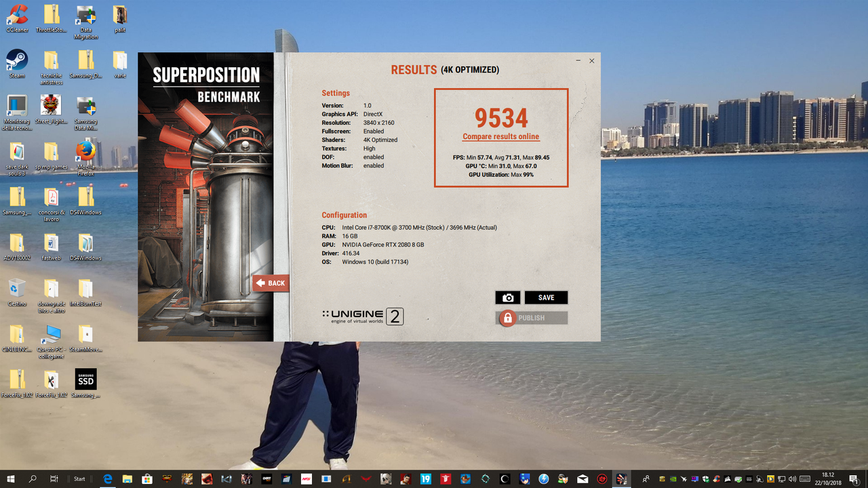Click the Windows 10 (build 17134) text
868x488 pixels.
375,262
